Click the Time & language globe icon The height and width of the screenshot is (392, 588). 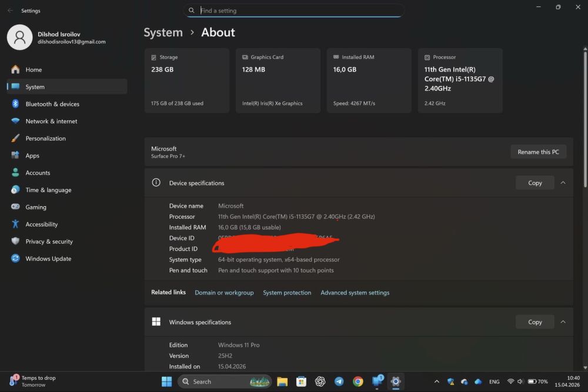tap(15, 190)
